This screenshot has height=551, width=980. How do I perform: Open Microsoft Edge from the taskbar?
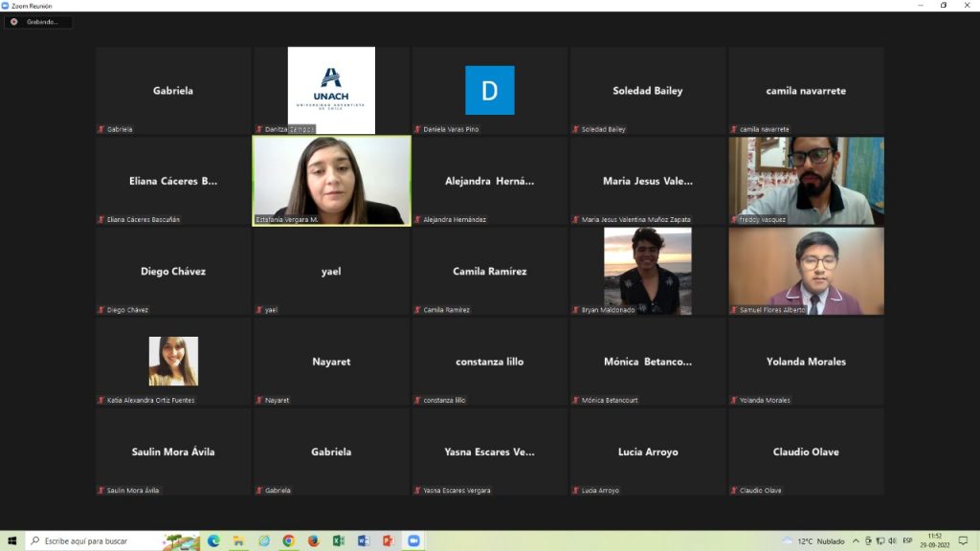tap(213, 540)
